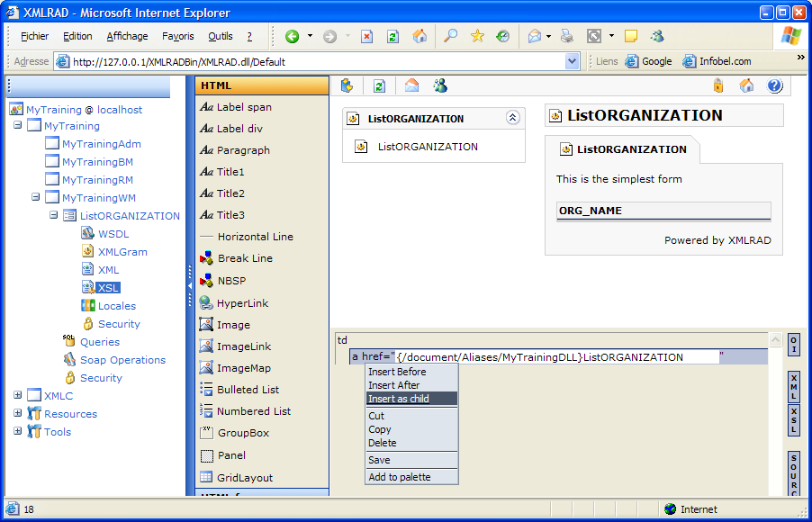
Task: Click the Google link in Links bar
Action: (x=656, y=61)
